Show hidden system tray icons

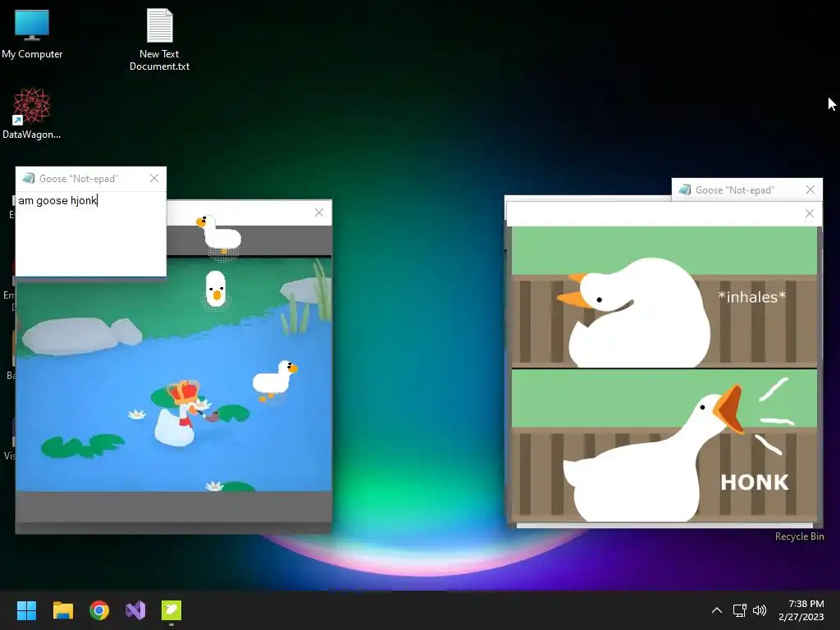pyautogui.click(x=716, y=610)
